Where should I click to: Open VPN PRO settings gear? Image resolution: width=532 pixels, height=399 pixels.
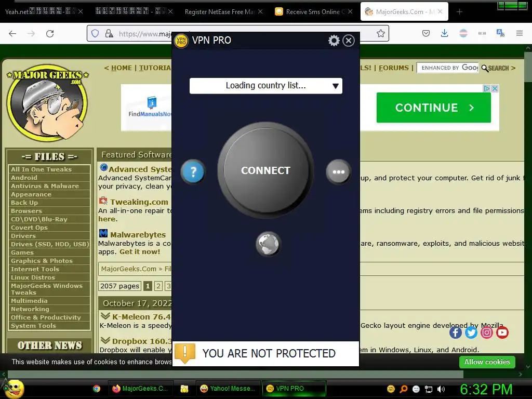point(334,41)
